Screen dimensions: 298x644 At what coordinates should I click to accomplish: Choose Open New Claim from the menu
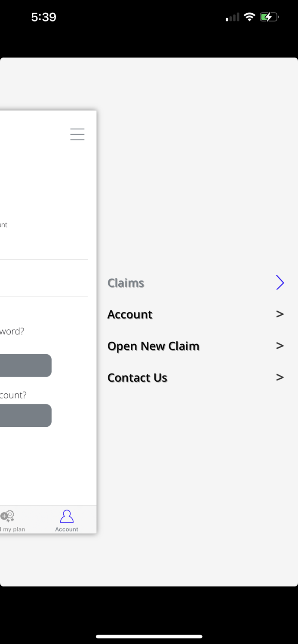click(x=154, y=346)
